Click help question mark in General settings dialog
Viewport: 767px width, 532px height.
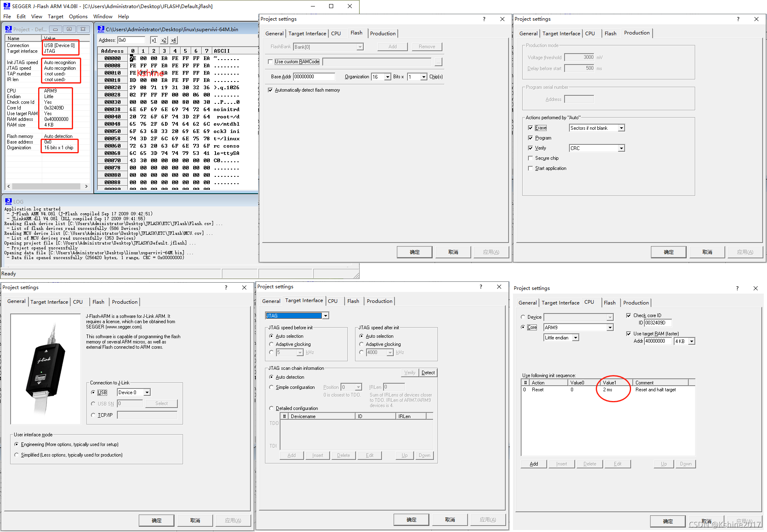pos(226,287)
